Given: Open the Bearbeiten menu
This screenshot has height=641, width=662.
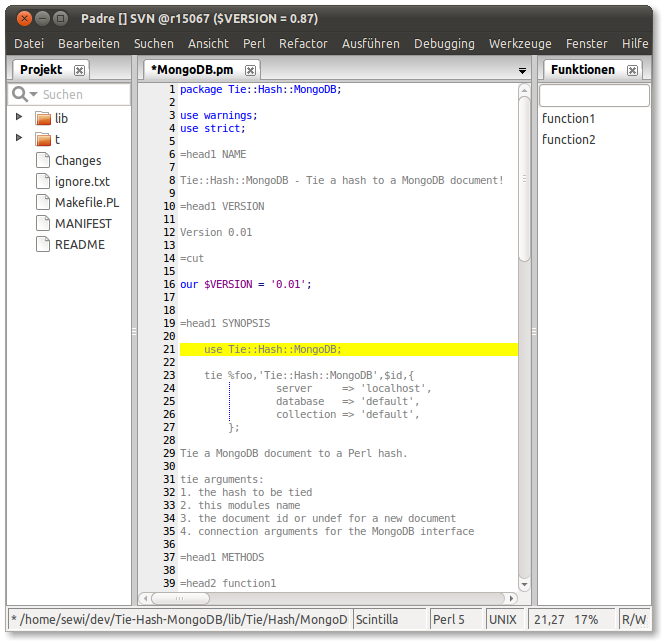Looking at the screenshot, I should click(89, 43).
